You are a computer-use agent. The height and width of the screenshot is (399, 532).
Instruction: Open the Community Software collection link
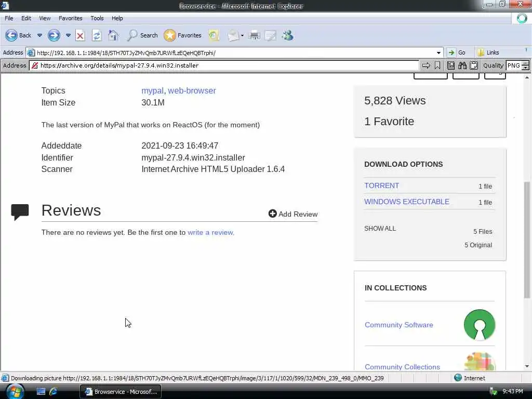coord(399,325)
